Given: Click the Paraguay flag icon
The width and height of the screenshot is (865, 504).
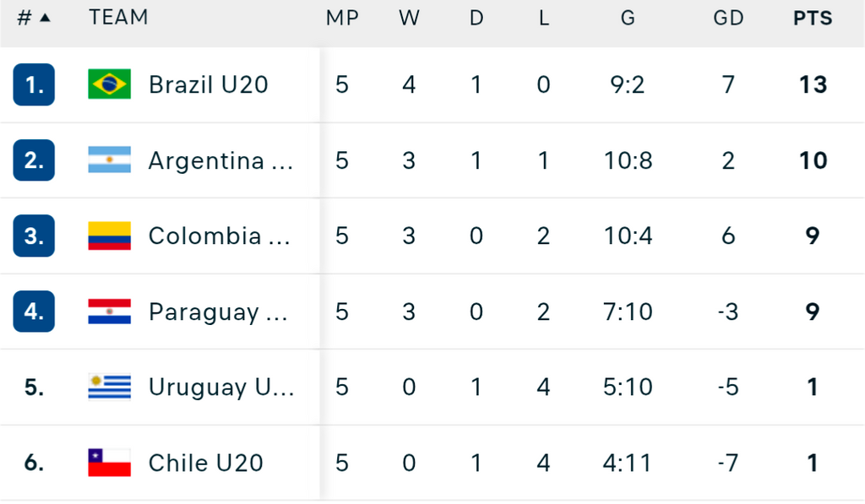Looking at the screenshot, I should (109, 312).
